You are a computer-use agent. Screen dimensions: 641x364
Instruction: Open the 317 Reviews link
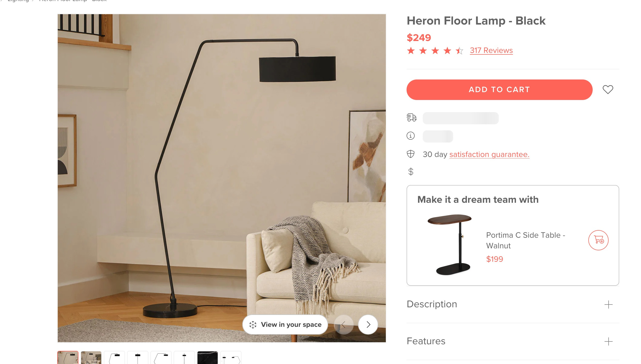click(x=491, y=50)
